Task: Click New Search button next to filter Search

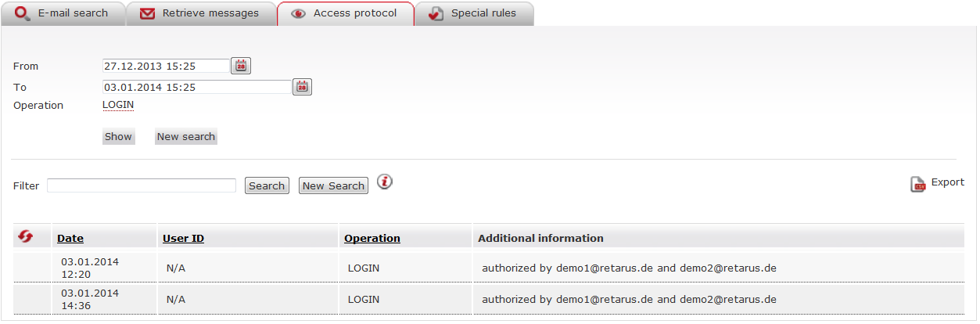Action: pyautogui.click(x=333, y=185)
